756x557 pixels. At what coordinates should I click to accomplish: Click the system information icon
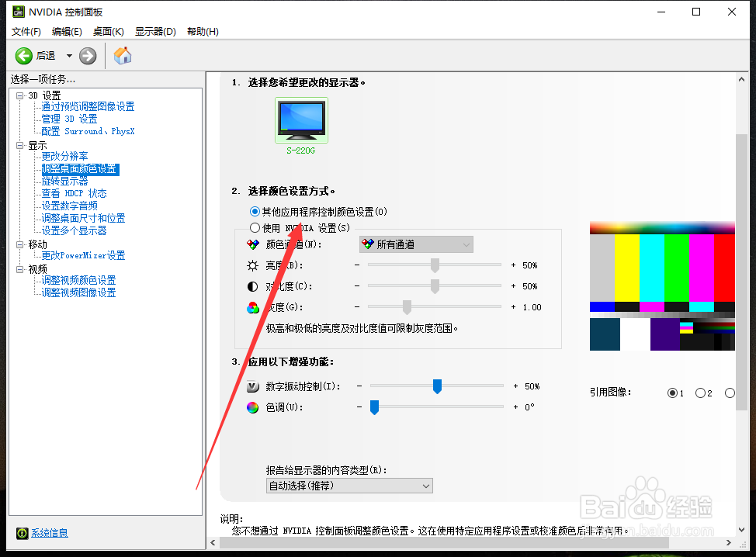pos(23,533)
